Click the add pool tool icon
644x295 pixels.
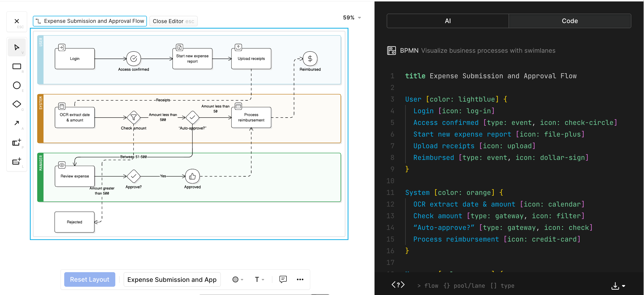coord(17,142)
